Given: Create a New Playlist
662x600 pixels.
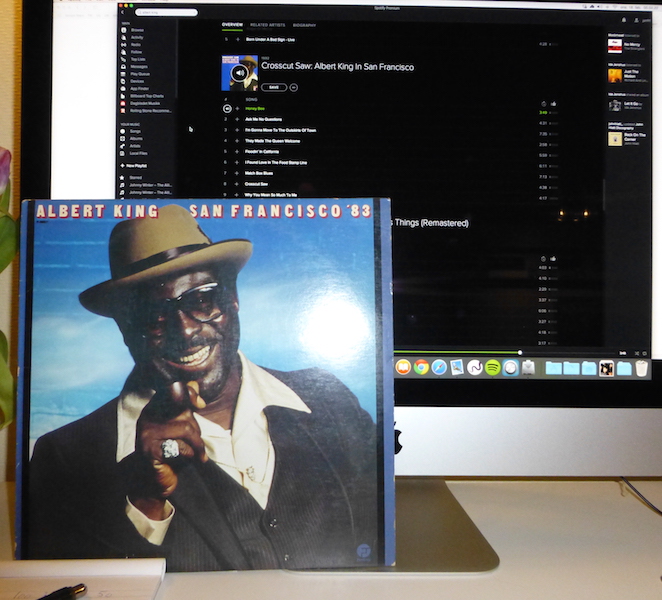Looking at the screenshot, I should click(x=133, y=166).
